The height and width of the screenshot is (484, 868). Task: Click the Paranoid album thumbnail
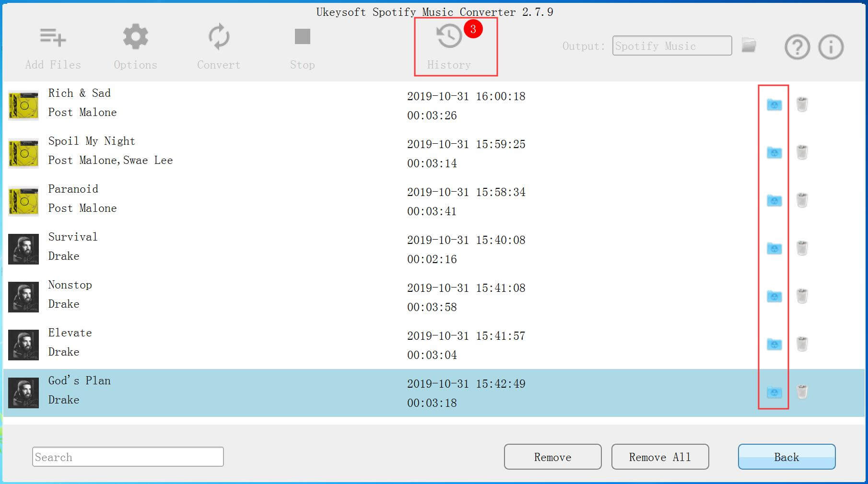[23, 201]
